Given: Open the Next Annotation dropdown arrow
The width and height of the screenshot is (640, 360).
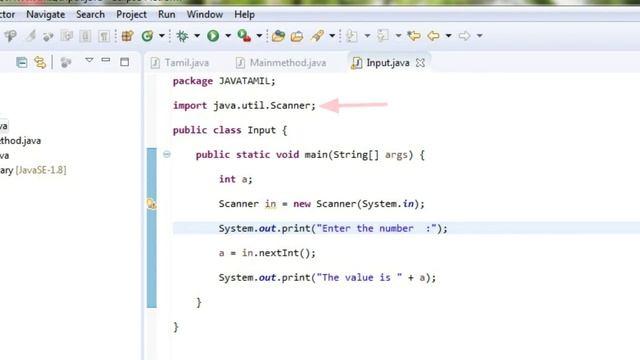Looking at the screenshot, I should [x=367, y=36].
